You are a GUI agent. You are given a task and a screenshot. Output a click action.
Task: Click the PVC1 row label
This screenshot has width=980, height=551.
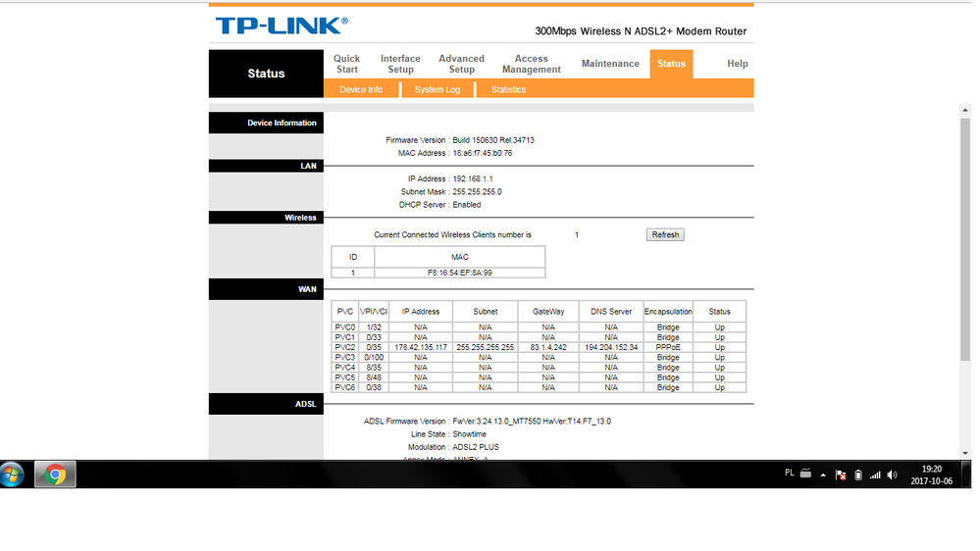pyautogui.click(x=344, y=337)
